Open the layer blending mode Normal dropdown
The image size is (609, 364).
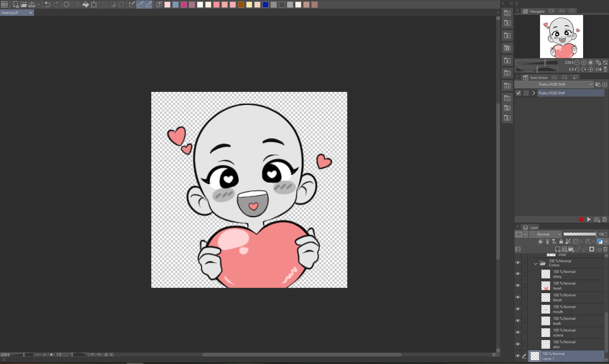(545, 234)
